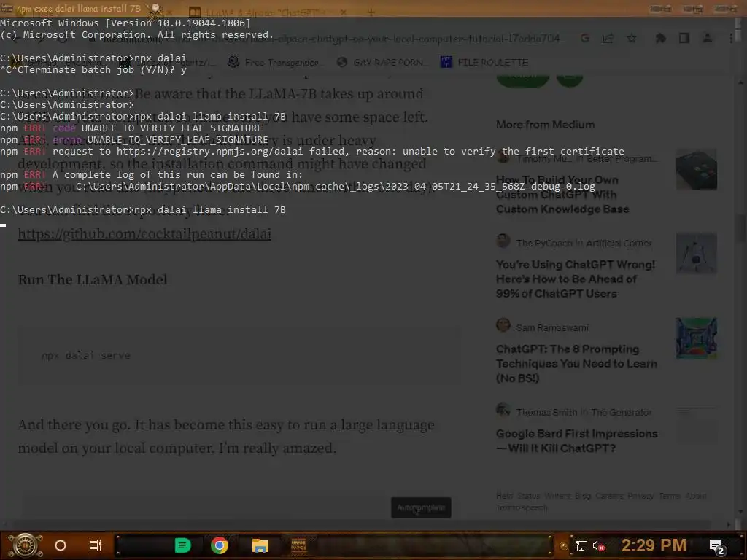Share this page using Chrome's share icon
The image size is (747, 560).
(608, 38)
